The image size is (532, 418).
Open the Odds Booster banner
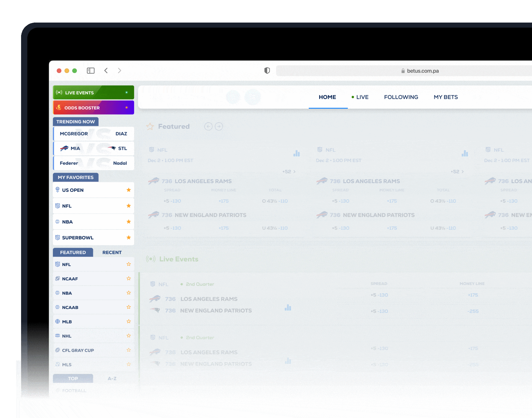point(94,107)
